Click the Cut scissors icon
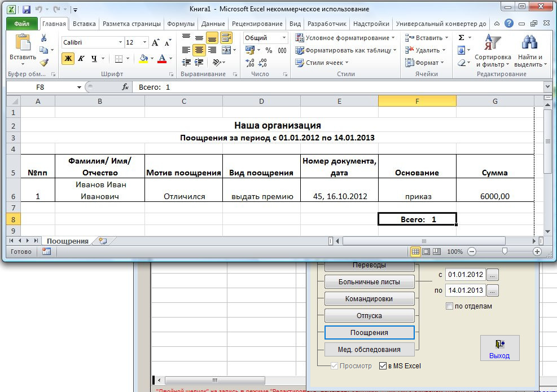The height and width of the screenshot is (392, 557). pyautogui.click(x=43, y=38)
